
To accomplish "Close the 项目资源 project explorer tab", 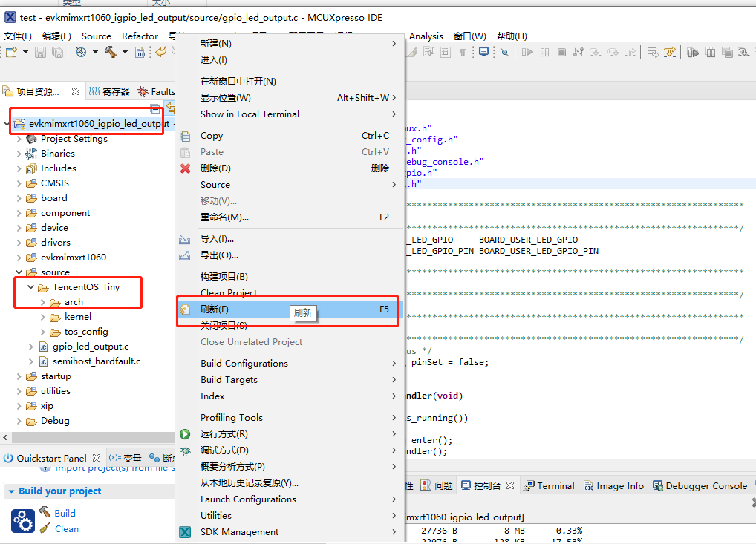I will (x=76, y=91).
